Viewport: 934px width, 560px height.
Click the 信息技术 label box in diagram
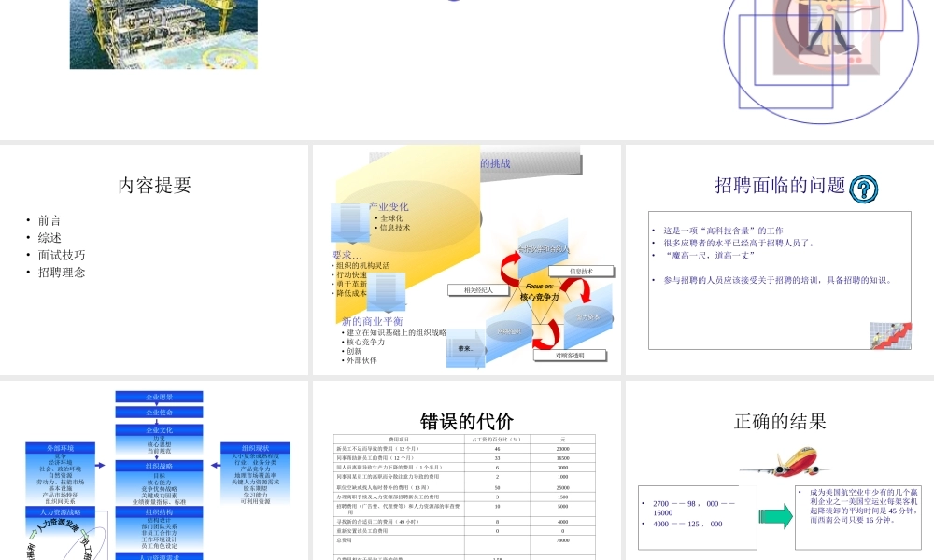click(581, 272)
